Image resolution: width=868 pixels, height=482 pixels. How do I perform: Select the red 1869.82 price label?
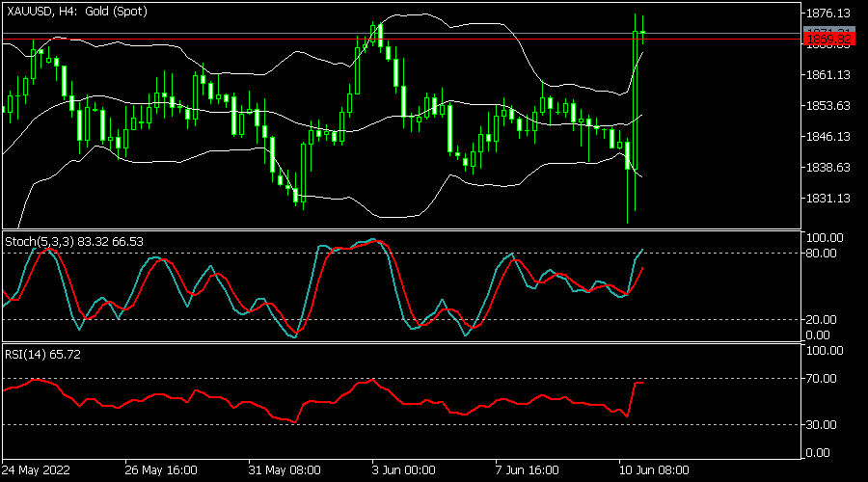[x=828, y=40]
